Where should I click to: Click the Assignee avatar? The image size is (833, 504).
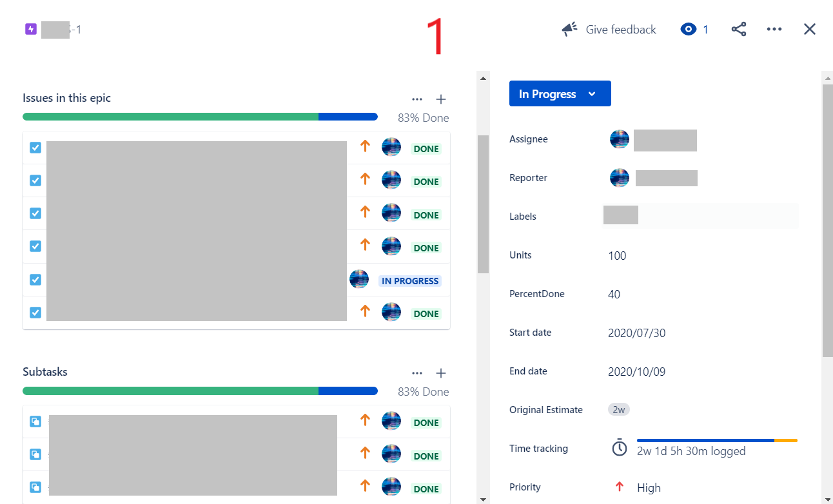coord(620,139)
